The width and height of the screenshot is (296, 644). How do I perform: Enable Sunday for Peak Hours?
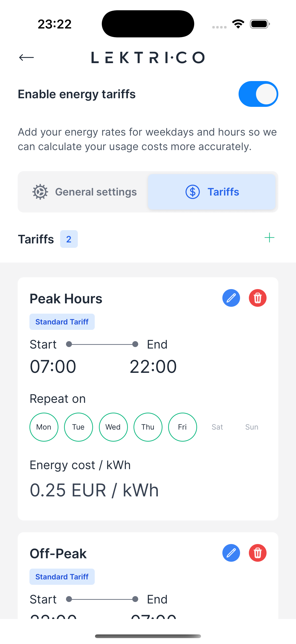pos(252,427)
